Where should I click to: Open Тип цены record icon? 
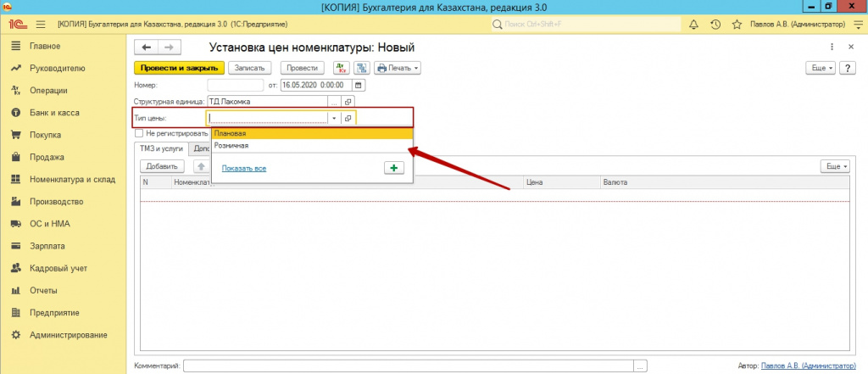pyautogui.click(x=348, y=118)
